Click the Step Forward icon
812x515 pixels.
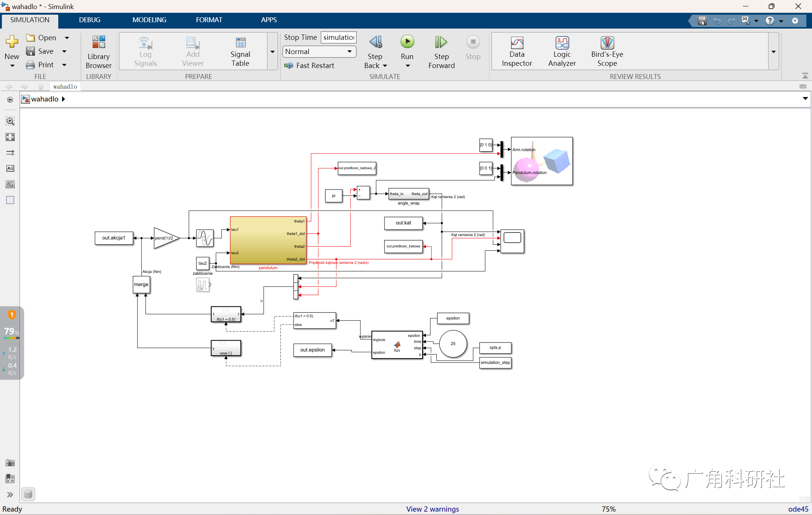tap(441, 42)
